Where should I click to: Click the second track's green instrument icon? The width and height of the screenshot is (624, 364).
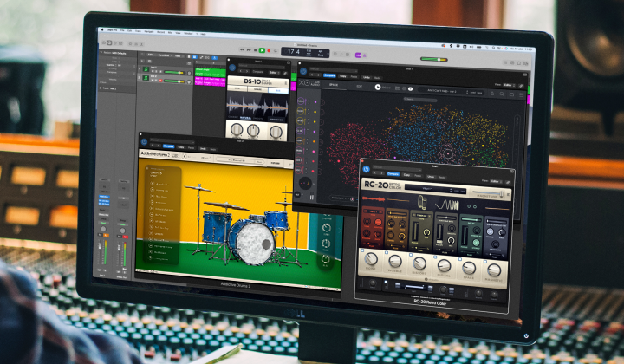click(x=146, y=78)
